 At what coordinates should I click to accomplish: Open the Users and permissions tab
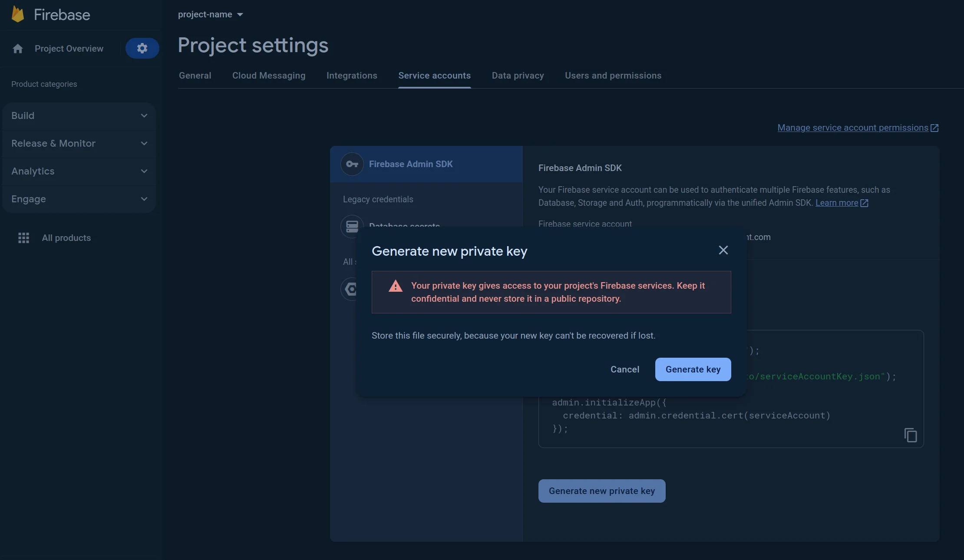click(x=613, y=76)
